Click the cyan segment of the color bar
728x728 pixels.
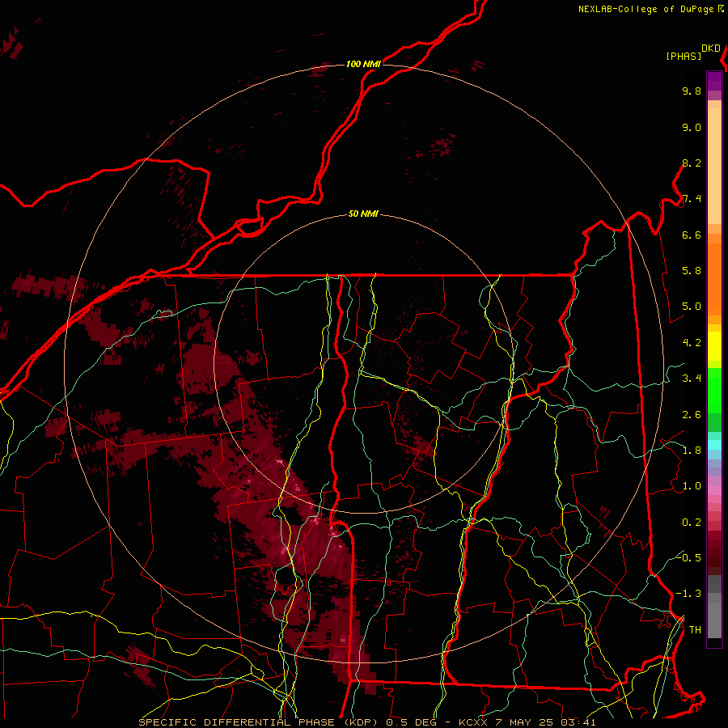714,444
